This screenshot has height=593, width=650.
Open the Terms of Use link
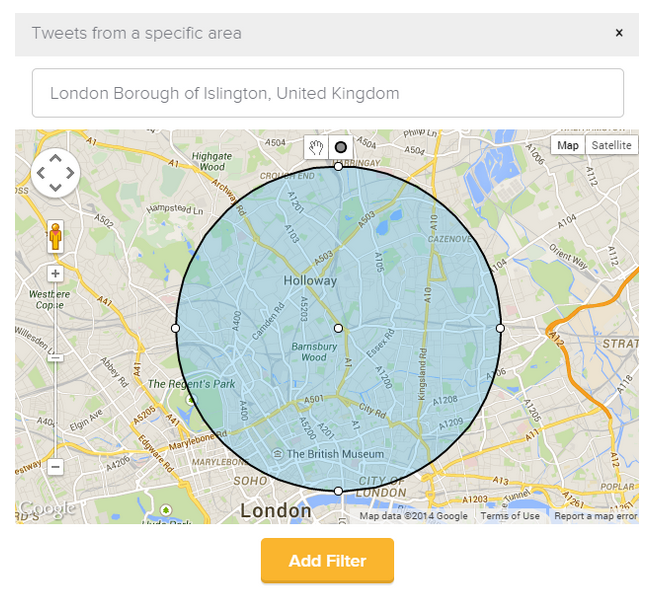coord(510,516)
